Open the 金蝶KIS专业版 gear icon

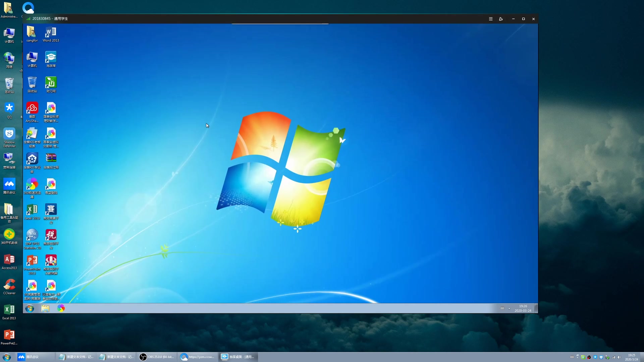32,163
